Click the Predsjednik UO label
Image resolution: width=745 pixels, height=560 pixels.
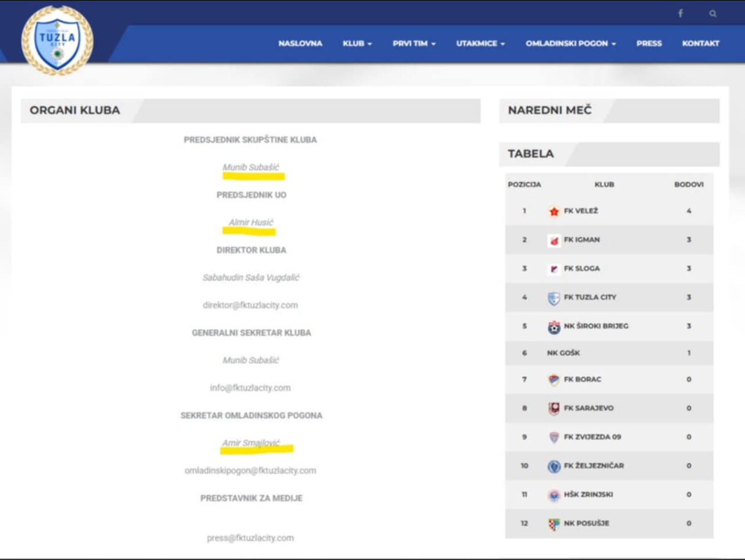(x=251, y=195)
